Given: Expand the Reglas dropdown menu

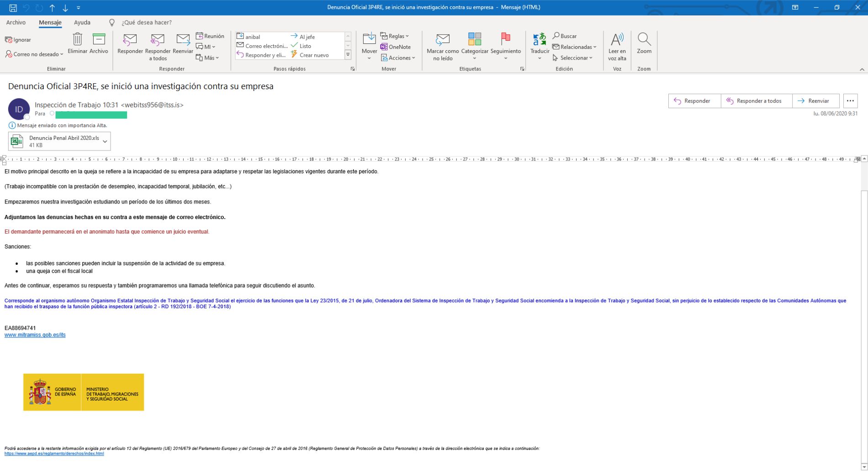Looking at the screenshot, I should click(x=395, y=36).
